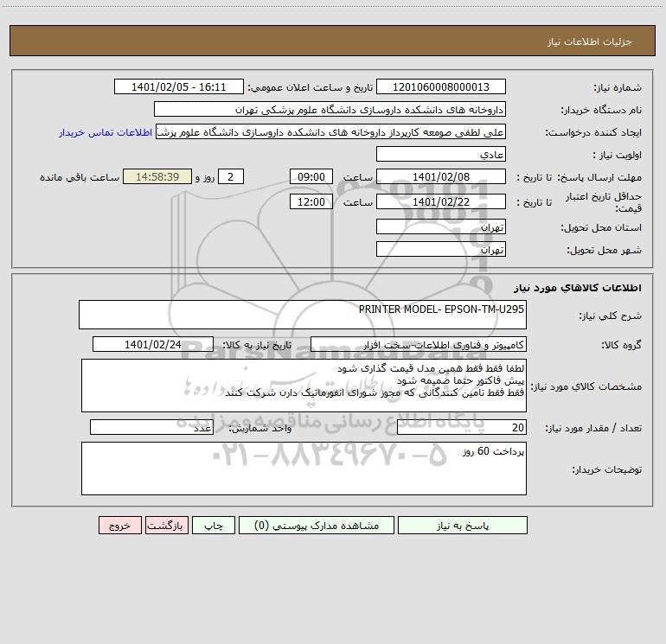Click the label شماره نیاز
Viewport: 666px width, 644px height.
(618, 88)
